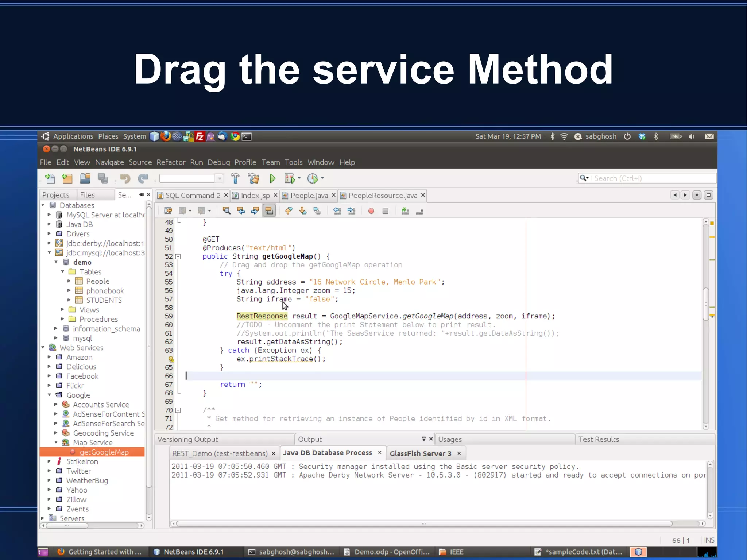747x560 pixels.
Task: Collapse Javadoc comment fold at line 70
Action: pyautogui.click(x=178, y=410)
